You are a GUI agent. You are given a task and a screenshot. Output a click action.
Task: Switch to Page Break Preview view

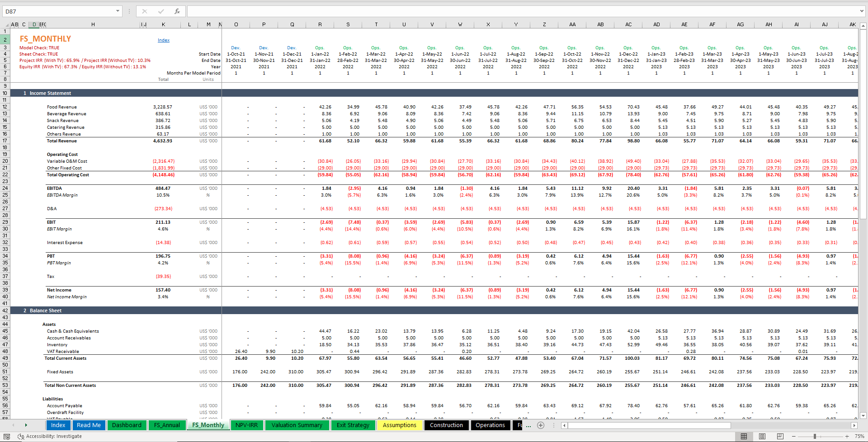(x=780, y=436)
